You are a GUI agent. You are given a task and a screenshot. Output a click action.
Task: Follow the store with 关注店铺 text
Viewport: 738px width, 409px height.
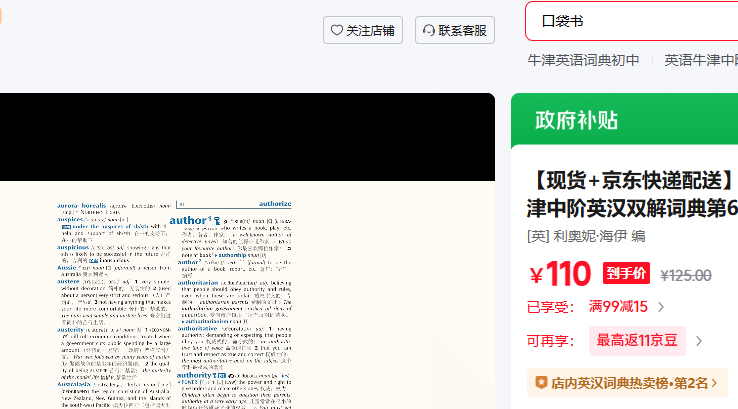(x=370, y=31)
